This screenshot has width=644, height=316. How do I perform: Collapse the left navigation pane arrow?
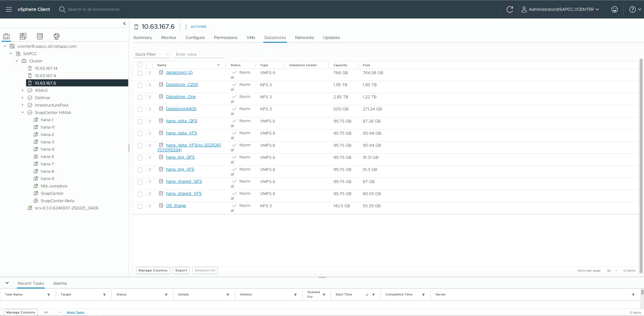124,24
